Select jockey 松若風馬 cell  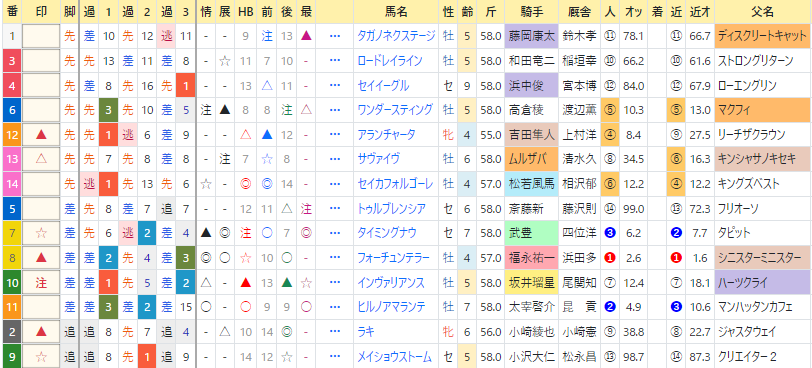[x=532, y=184]
